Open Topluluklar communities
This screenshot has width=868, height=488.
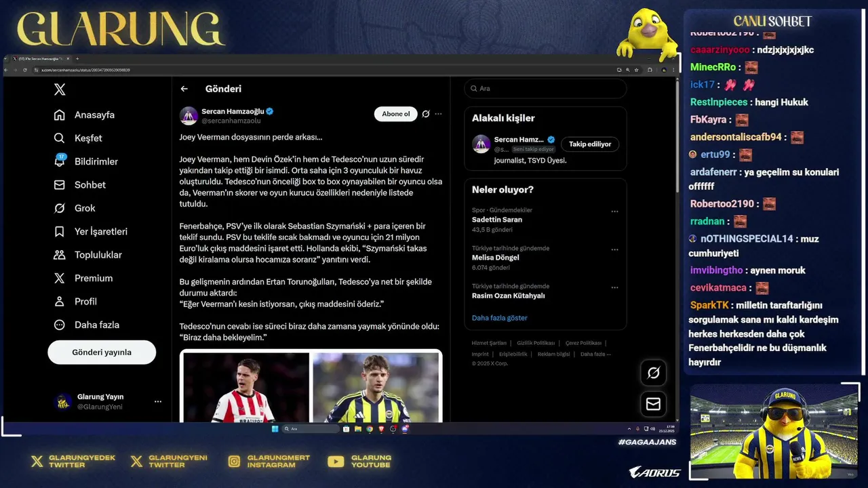coord(88,255)
